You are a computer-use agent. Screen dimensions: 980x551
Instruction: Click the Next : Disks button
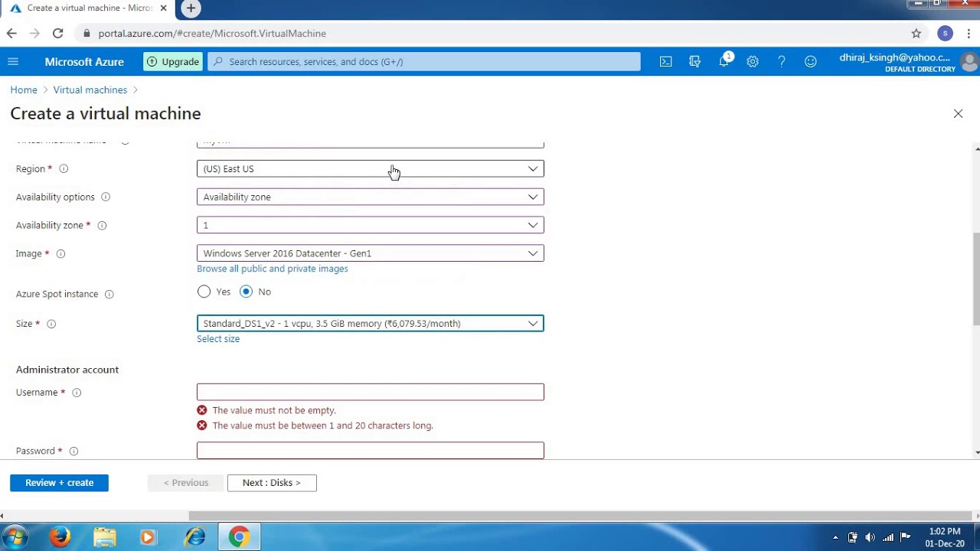(x=272, y=483)
